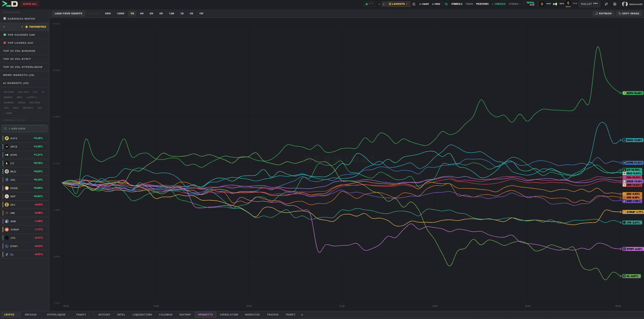Click the ASTS coin icon in symbol list
Viewport: 644px width, 319px height.
pos(7,138)
